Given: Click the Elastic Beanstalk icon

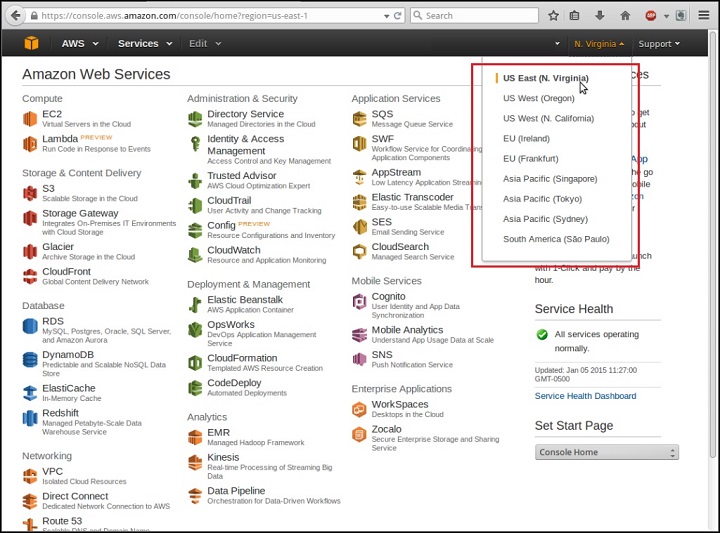Looking at the screenshot, I should point(195,304).
